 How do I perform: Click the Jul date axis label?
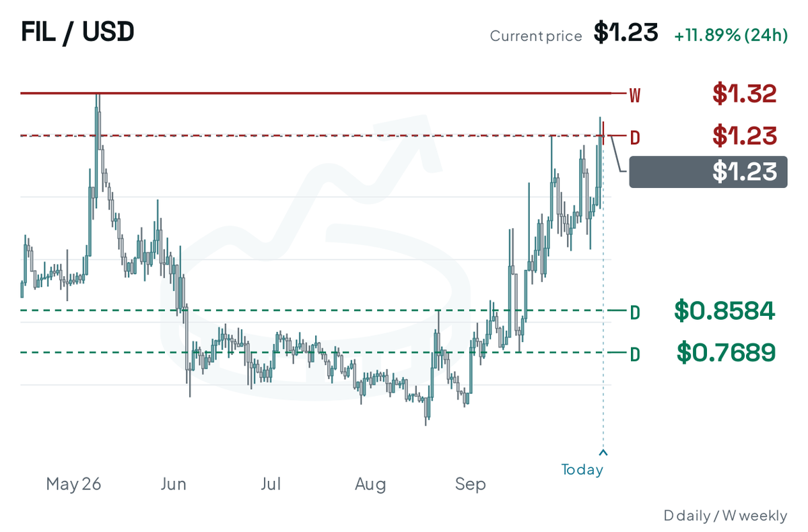(x=270, y=484)
